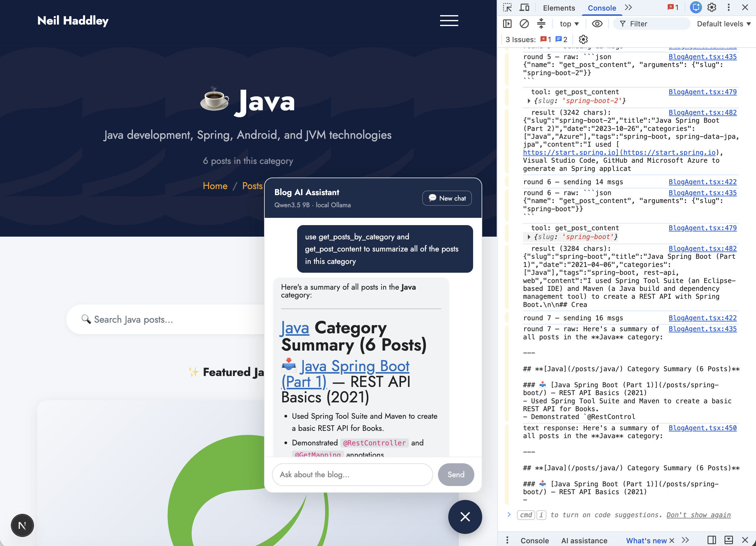Open the Default levels dropdown
The height and width of the screenshot is (546, 756).
[x=723, y=24]
